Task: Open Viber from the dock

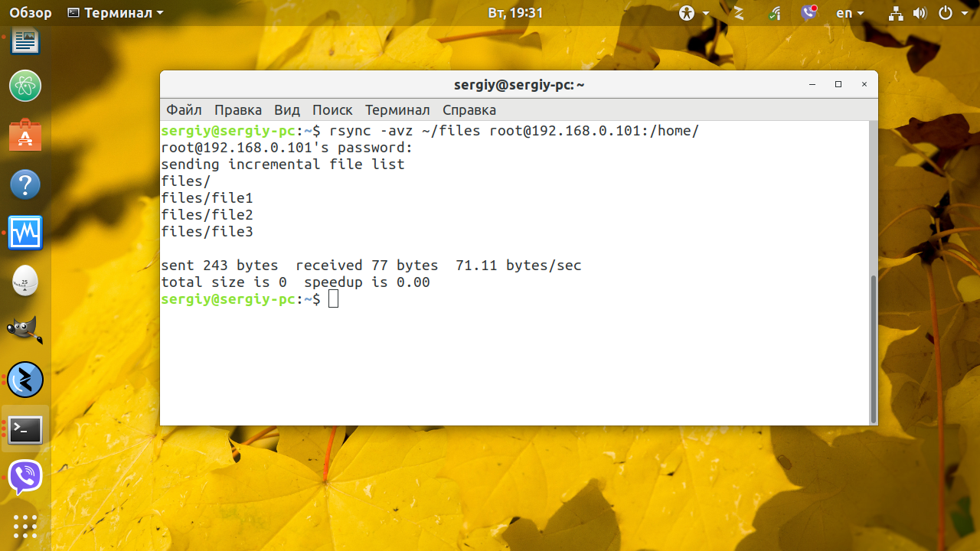Action: [x=25, y=478]
